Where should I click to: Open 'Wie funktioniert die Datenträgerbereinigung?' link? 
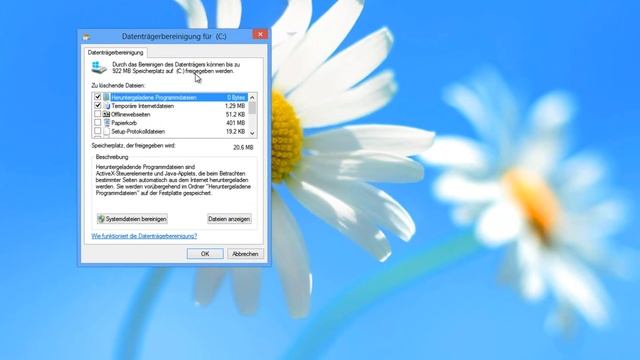144,236
